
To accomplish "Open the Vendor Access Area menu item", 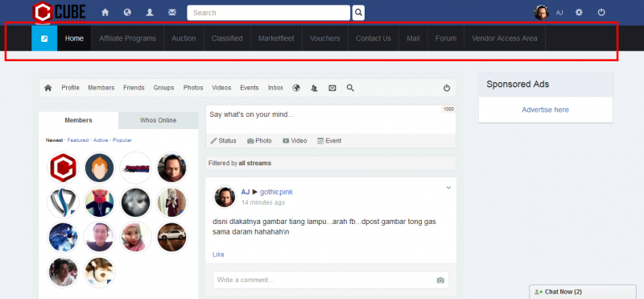I will pyautogui.click(x=505, y=38).
